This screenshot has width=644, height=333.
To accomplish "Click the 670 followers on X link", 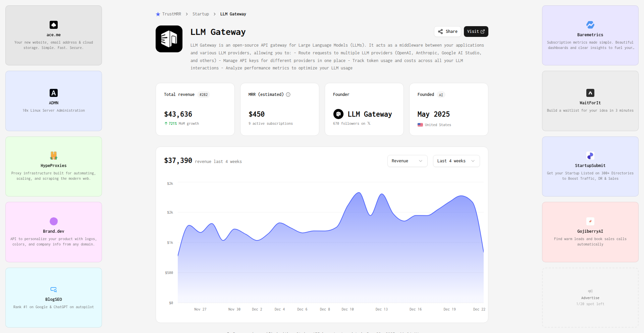I will (x=352, y=123).
